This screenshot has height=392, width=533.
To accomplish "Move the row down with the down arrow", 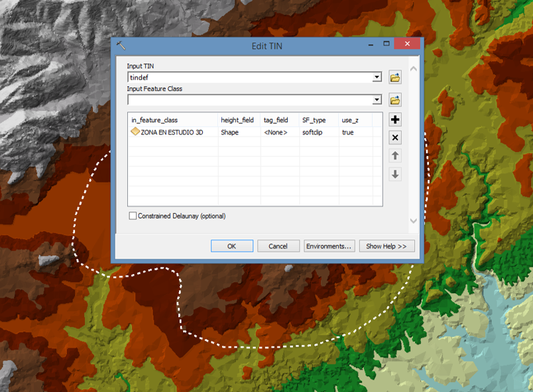I will click(395, 174).
